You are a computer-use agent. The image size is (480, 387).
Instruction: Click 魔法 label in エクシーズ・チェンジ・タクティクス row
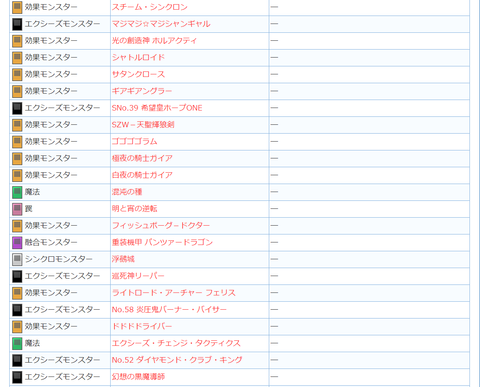pos(32,343)
